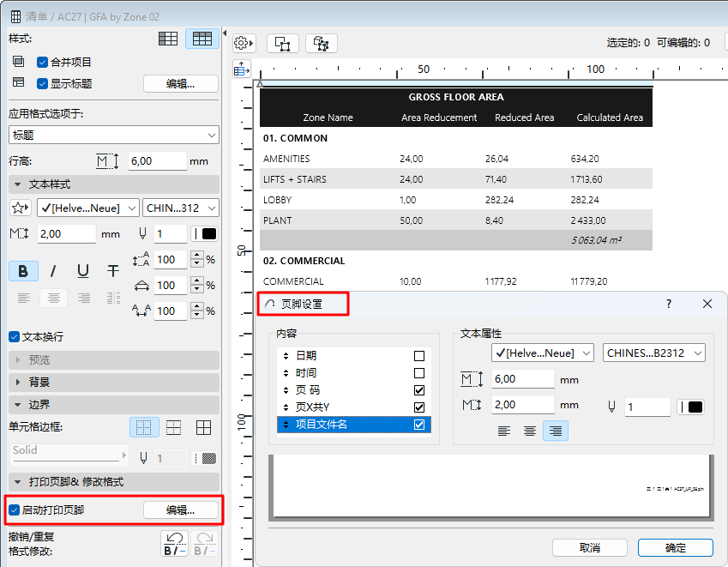Open 标题 format options dropdown
Screen dimensions: 728x567
click(x=114, y=136)
